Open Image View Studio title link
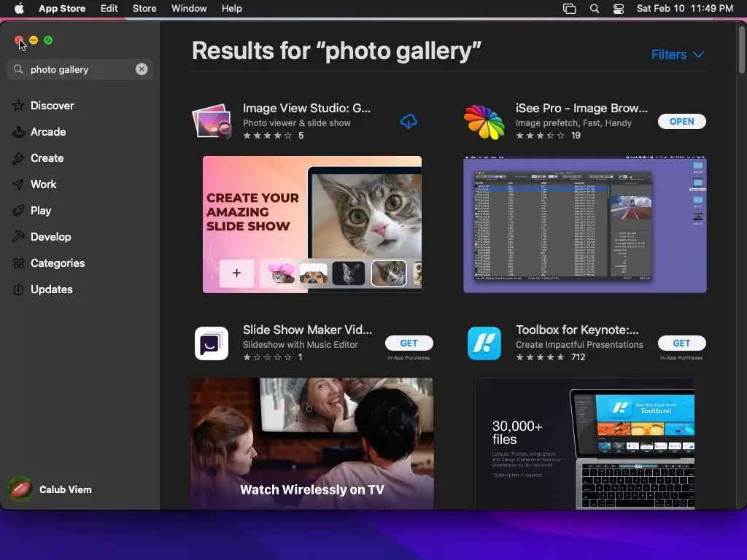Image resolution: width=747 pixels, height=560 pixels. pyautogui.click(x=307, y=108)
